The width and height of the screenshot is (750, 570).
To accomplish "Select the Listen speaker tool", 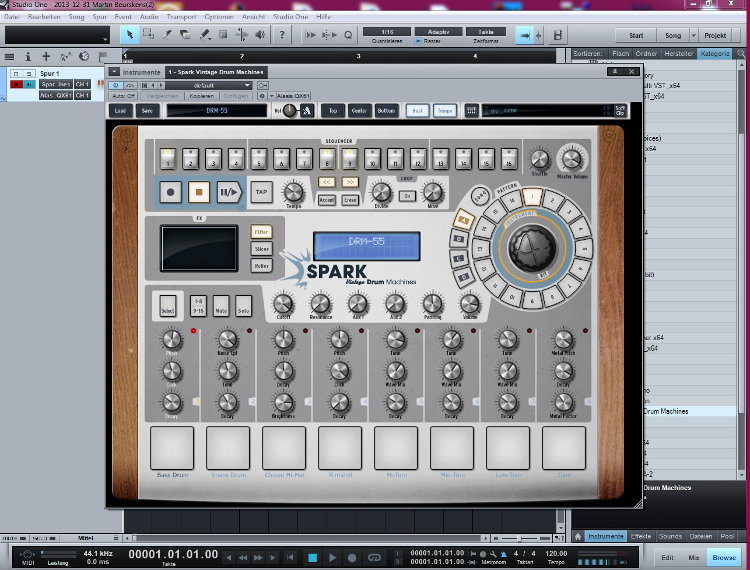I will click(260, 34).
